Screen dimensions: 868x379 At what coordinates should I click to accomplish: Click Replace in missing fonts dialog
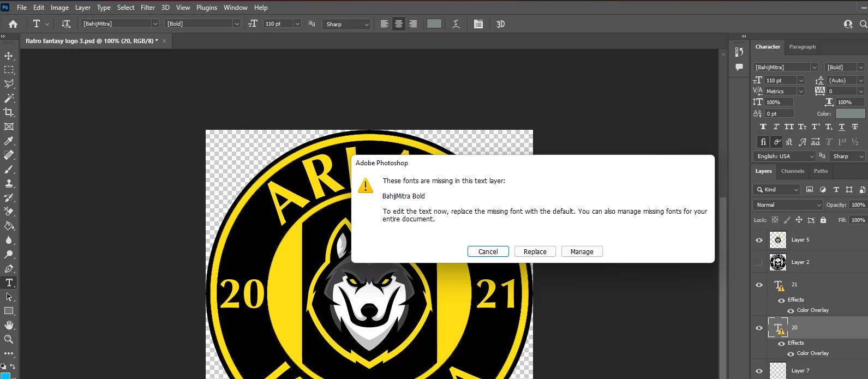point(535,251)
